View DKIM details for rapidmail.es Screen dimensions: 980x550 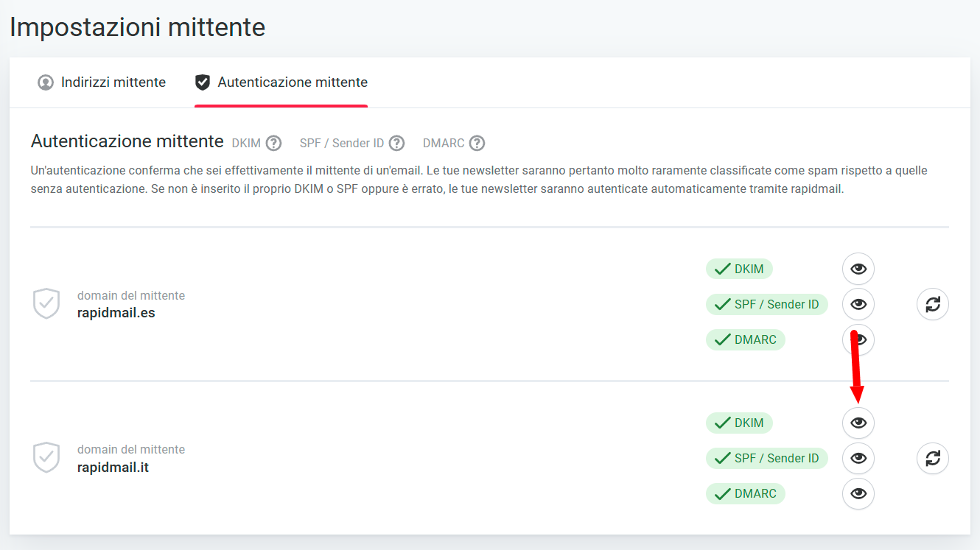pos(858,269)
